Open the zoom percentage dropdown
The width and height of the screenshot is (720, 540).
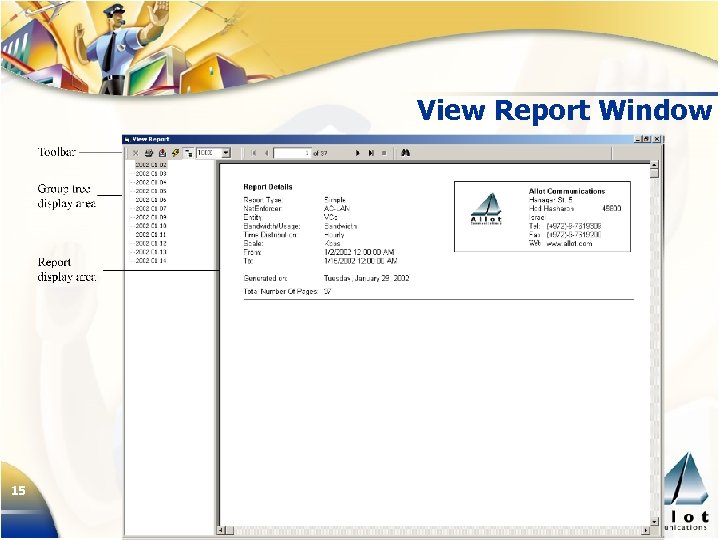[x=226, y=153]
